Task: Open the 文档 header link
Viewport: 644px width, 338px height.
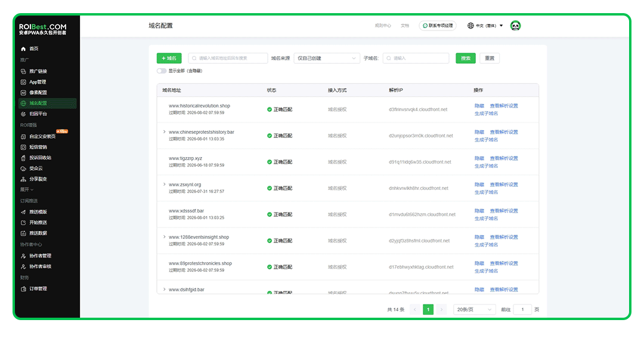Action: click(405, 26)
